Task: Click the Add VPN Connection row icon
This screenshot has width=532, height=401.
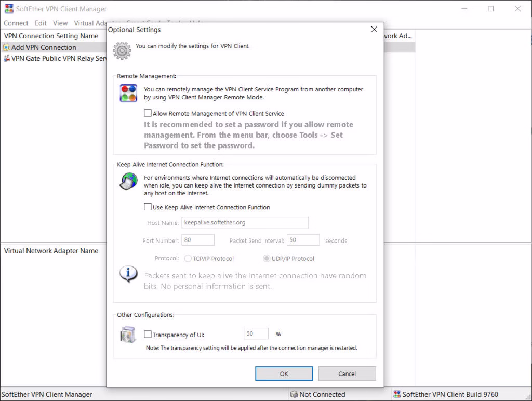Action: click(6, 47)
